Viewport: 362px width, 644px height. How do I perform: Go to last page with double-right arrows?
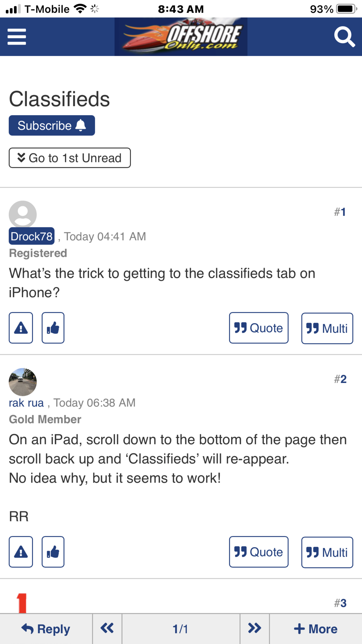click(255, 628)
